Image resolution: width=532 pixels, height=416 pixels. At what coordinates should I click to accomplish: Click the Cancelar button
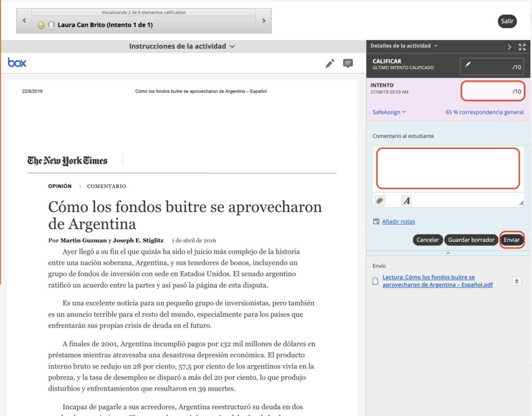point(428,240)
